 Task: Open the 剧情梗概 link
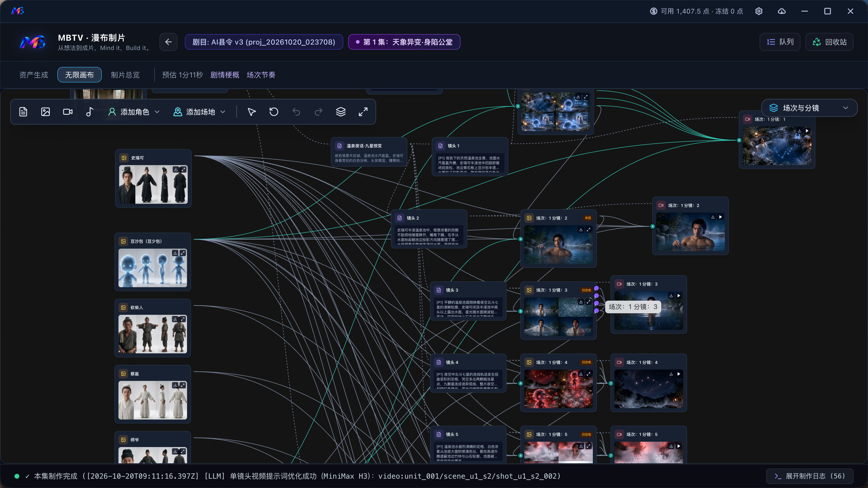pyautogui.click(x=225, y=75)
